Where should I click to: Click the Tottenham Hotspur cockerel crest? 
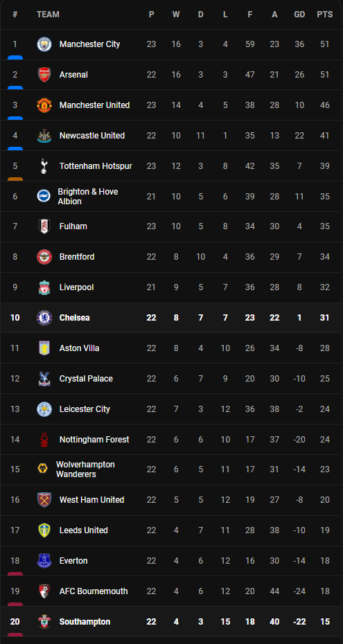point(44,166)
